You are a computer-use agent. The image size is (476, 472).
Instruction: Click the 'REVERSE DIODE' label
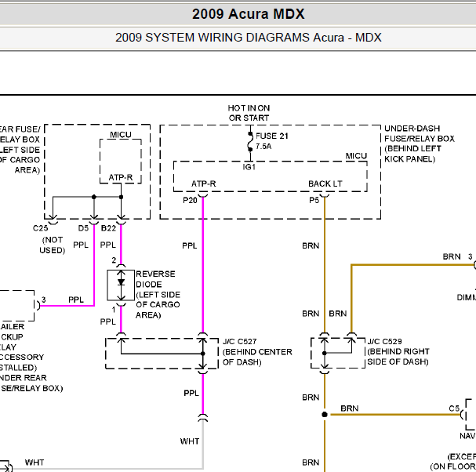tap(155, 279)
